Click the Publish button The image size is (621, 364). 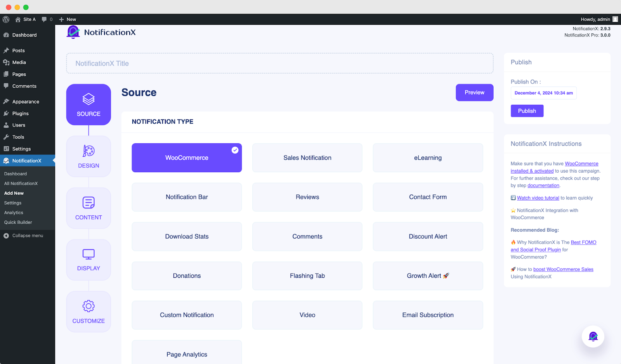527,111
